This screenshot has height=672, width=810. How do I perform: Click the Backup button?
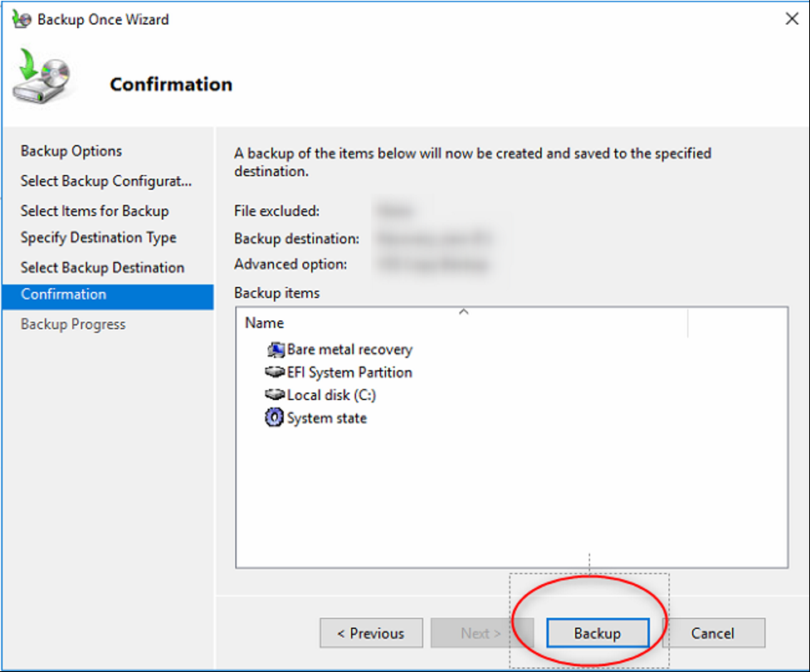pyautogui.click(x=597, y=633)
